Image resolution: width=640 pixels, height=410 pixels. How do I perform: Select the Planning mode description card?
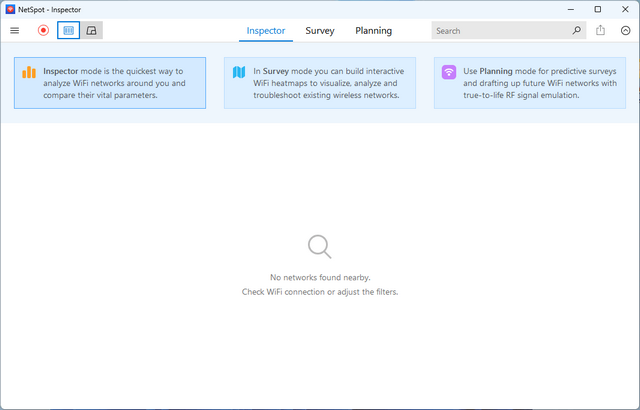(530, 83)
